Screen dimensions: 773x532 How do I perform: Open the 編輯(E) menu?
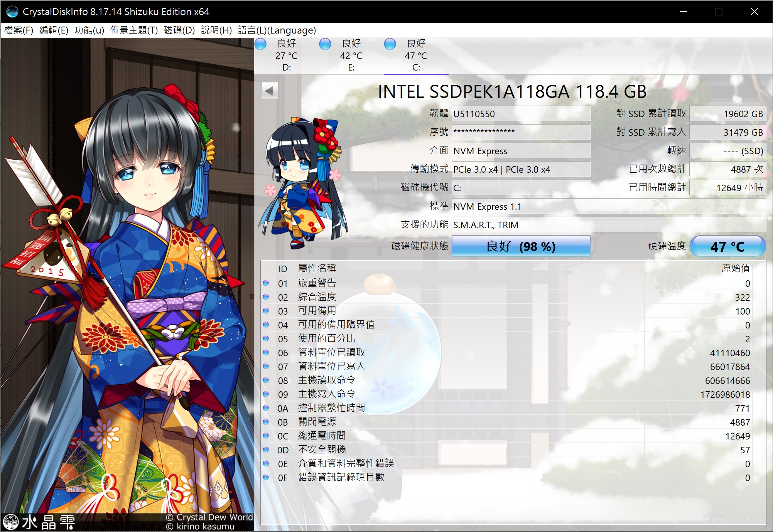(x=54, y=30)
